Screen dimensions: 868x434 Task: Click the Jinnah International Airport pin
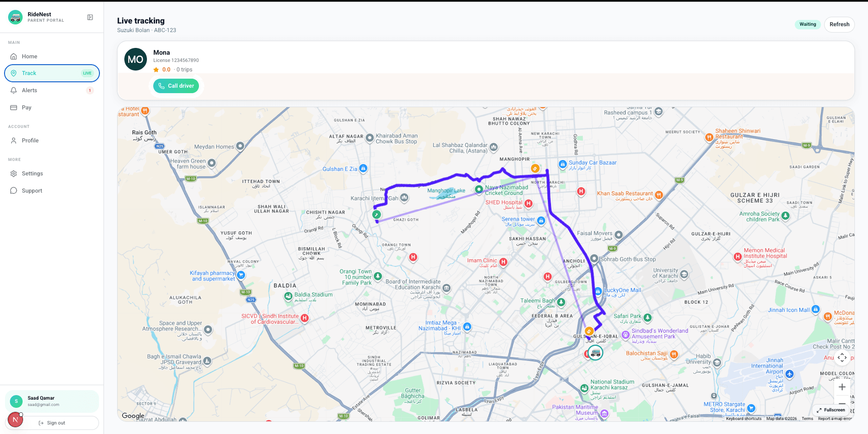[x=789, y=374]
